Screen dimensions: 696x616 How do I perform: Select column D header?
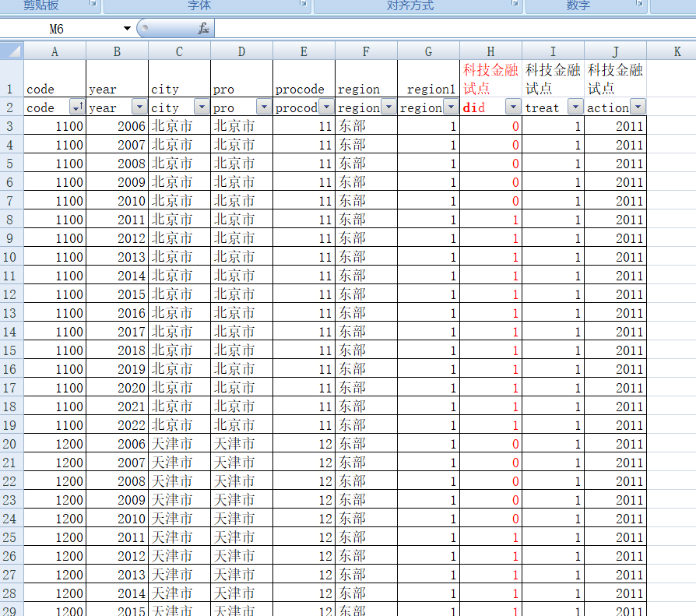pyautogui.click(x=241, y=51)
